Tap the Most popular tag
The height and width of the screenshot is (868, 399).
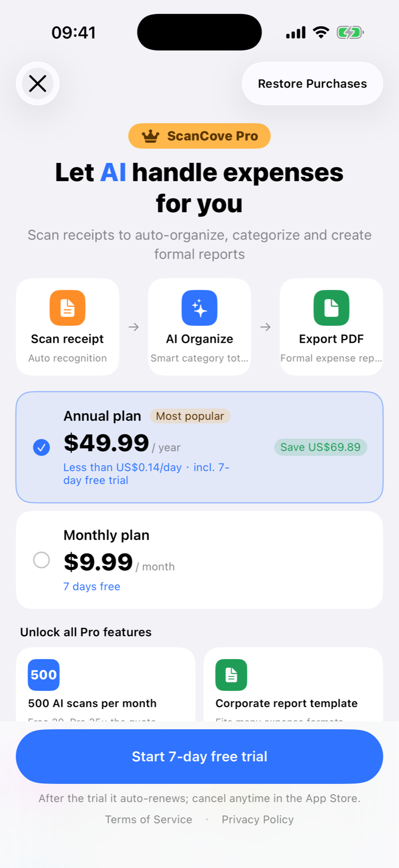(x=190, y=416)
